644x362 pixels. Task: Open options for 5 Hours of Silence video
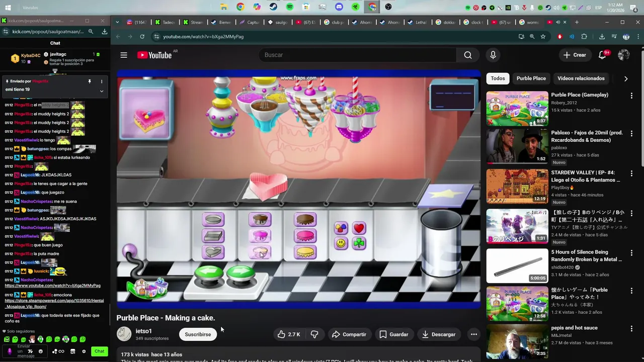click(x=631, y=253)
